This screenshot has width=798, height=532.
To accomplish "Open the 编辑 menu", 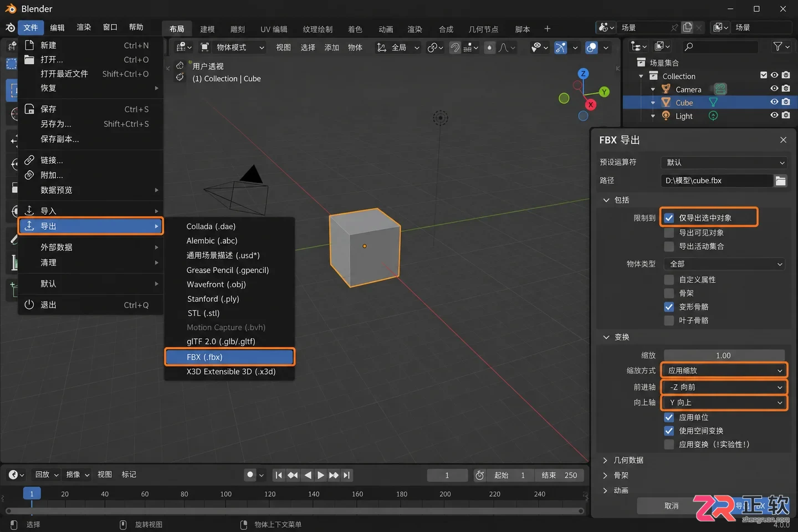I will pyautogui.click(x=57, y=28).
